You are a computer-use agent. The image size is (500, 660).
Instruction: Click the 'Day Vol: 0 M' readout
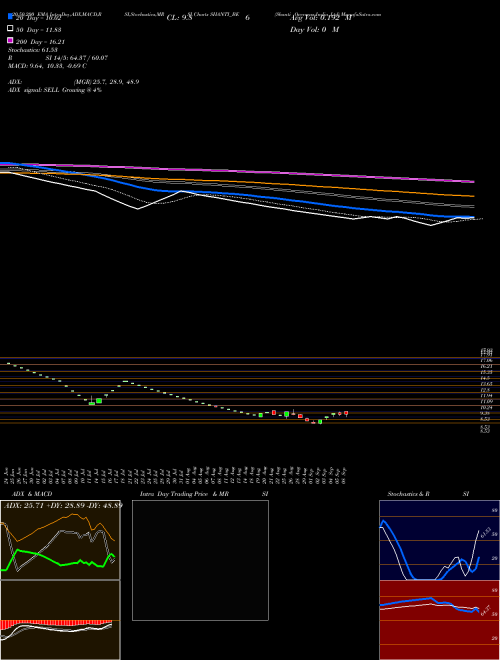(x=314, y=30)
